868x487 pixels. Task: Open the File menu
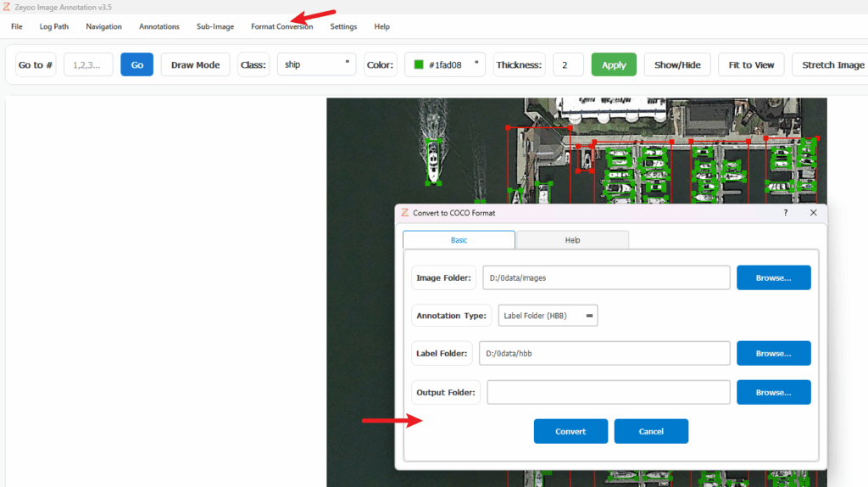[17, 26]
